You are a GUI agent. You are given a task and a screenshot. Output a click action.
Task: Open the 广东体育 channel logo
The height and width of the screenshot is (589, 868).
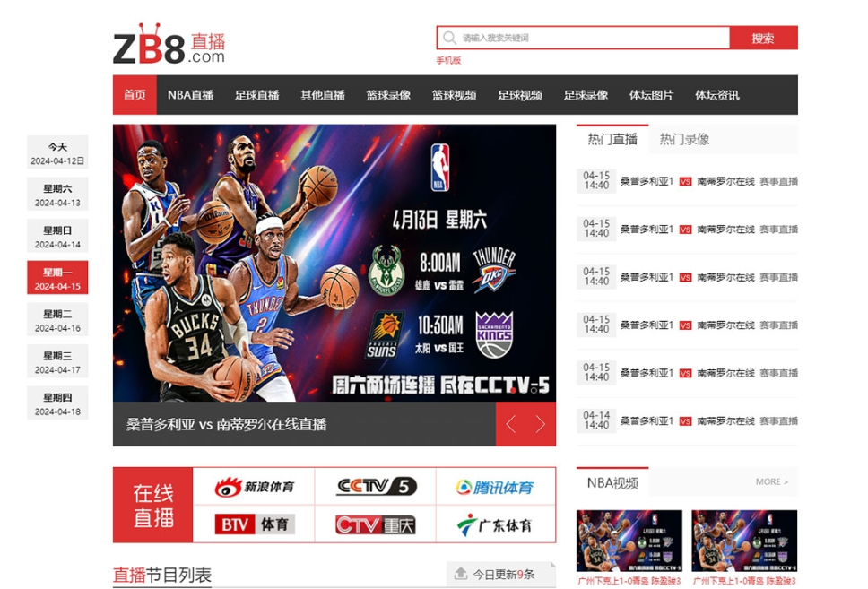point(494,524)
